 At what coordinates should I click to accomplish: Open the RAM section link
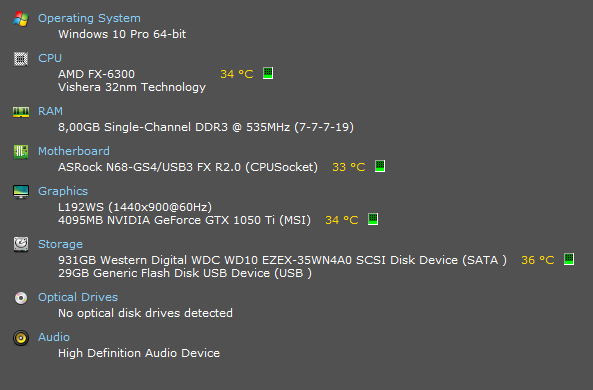(50, 111)
